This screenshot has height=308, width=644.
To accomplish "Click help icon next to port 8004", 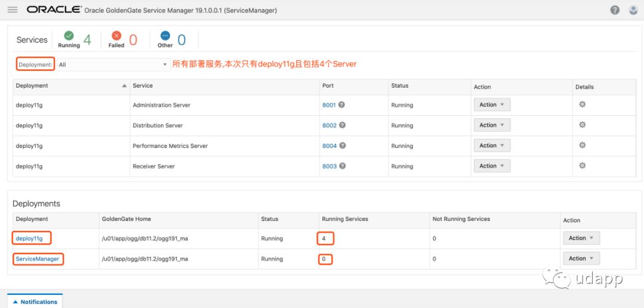I will pos(342,146).
